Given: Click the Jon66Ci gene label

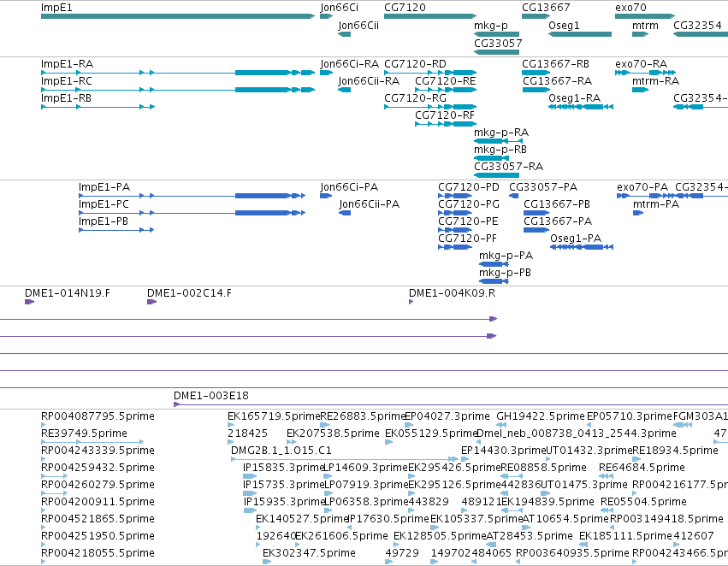Looking at the screenshot, I should 339,8.
